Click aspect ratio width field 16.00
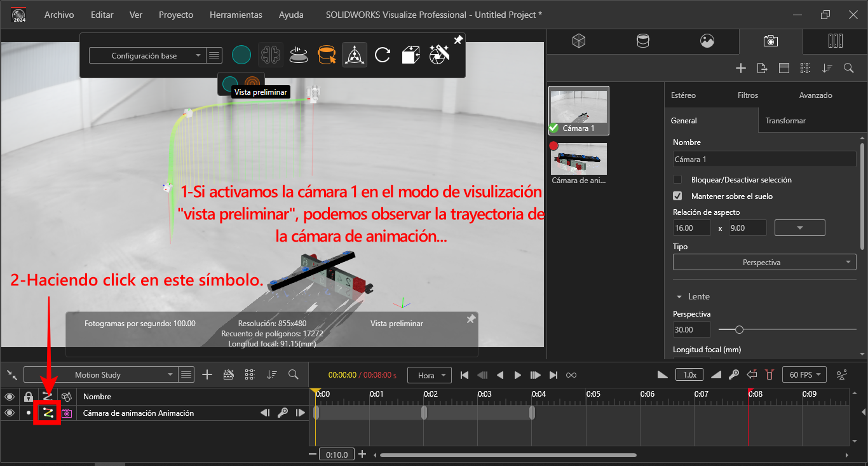Image resolution: width=868 pixels, height=466 pixels. [693, 228]
